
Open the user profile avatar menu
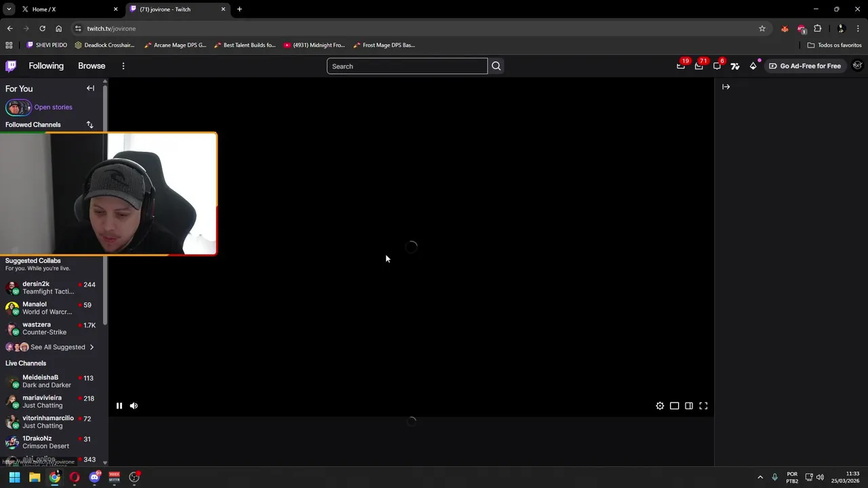pos(857,66)
